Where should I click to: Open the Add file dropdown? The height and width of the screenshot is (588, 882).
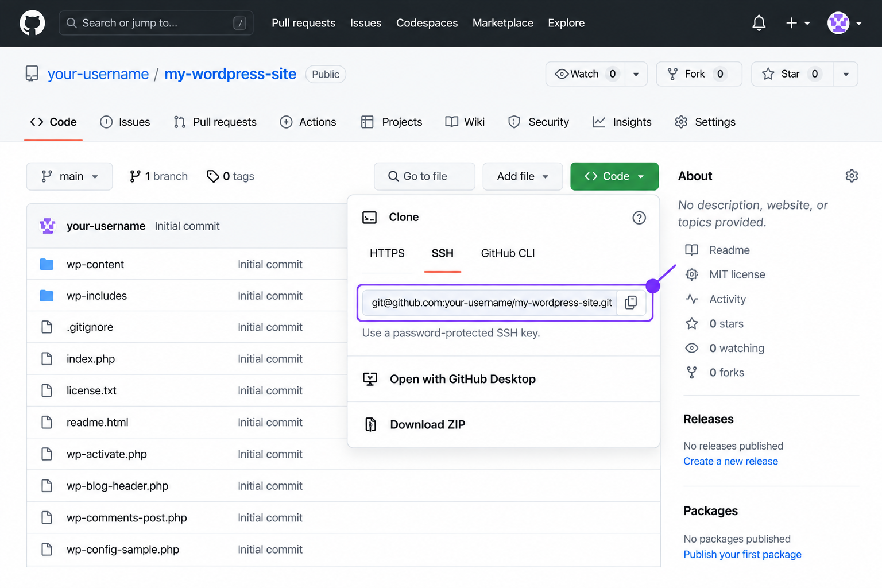pos(523,176)
